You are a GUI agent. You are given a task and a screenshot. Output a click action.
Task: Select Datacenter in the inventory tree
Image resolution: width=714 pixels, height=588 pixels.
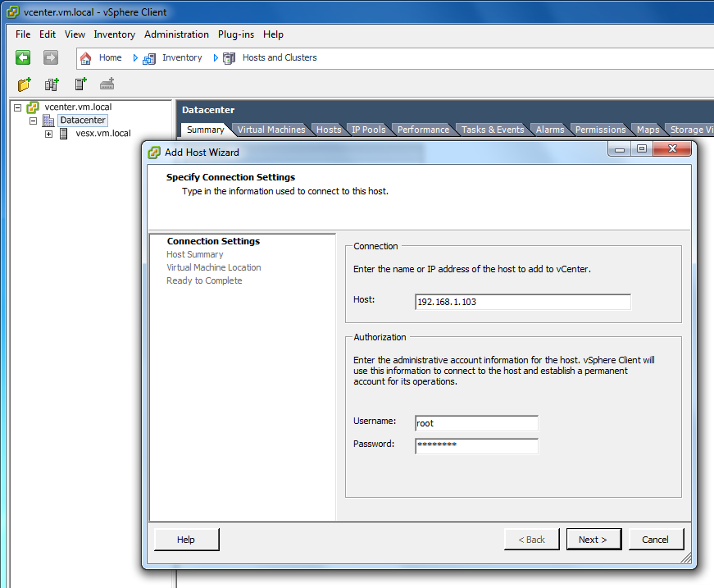(83, 121)
